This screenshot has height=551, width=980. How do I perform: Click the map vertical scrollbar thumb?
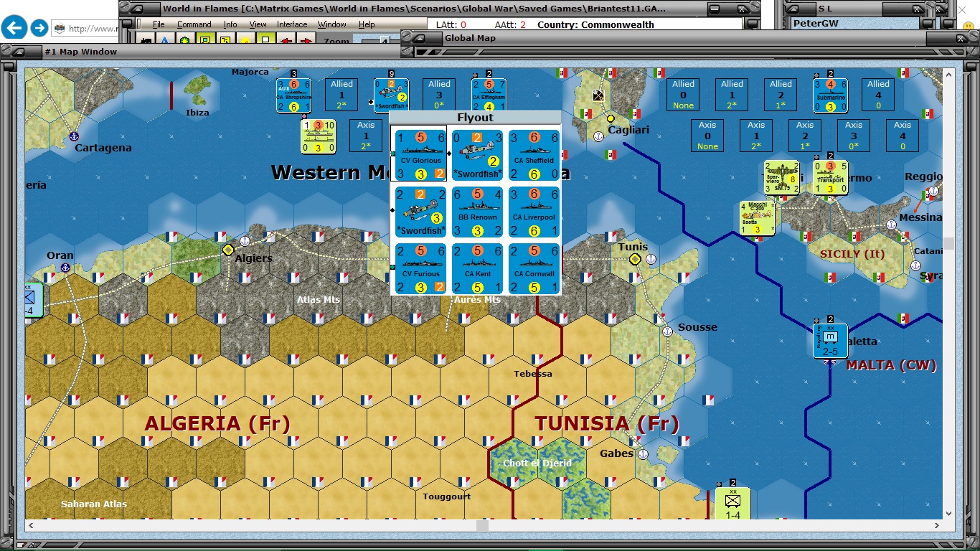[x=949, y=244]
